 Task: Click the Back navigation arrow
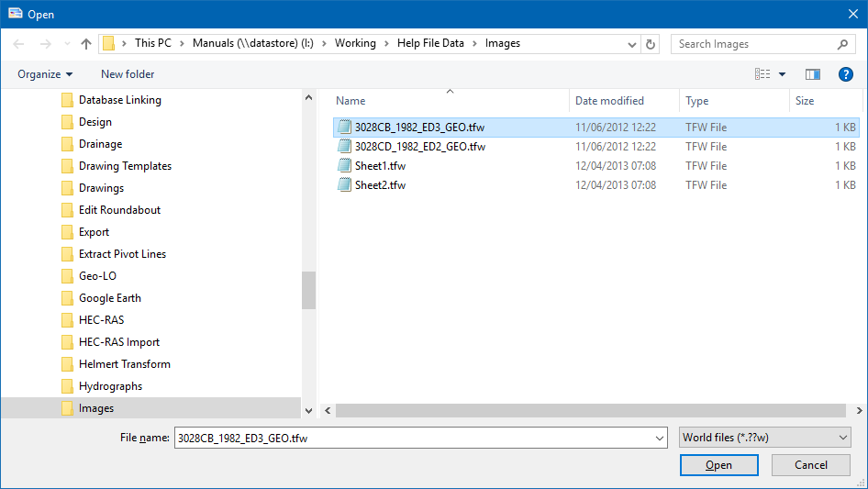pos(19,43)
